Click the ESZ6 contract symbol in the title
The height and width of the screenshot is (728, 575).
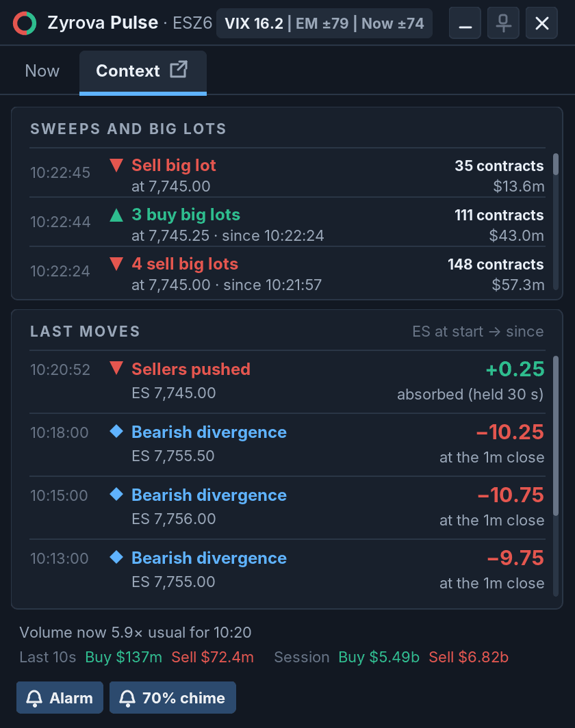(192, 23)
